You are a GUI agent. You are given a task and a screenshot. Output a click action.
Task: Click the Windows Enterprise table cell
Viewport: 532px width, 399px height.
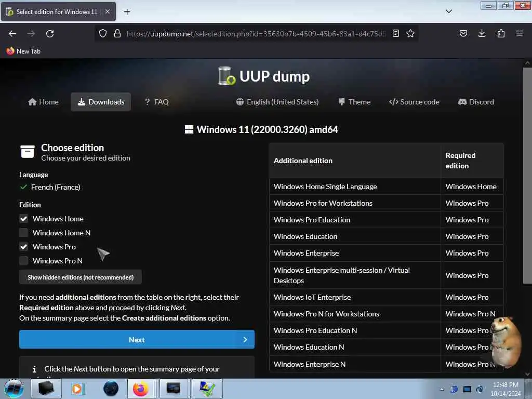click(x=355, y=253)
